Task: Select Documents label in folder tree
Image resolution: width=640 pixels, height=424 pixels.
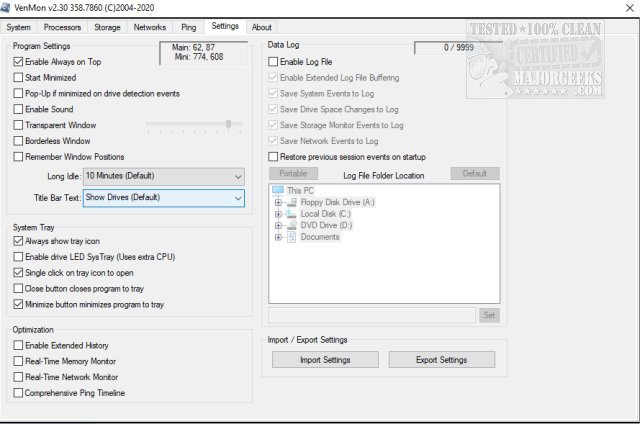Action: (320, 237)
